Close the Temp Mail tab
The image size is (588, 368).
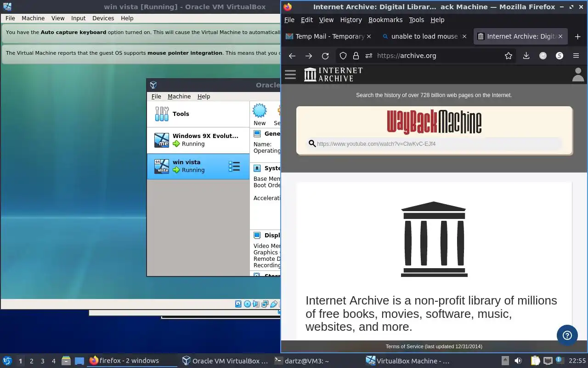coord(369,36)
